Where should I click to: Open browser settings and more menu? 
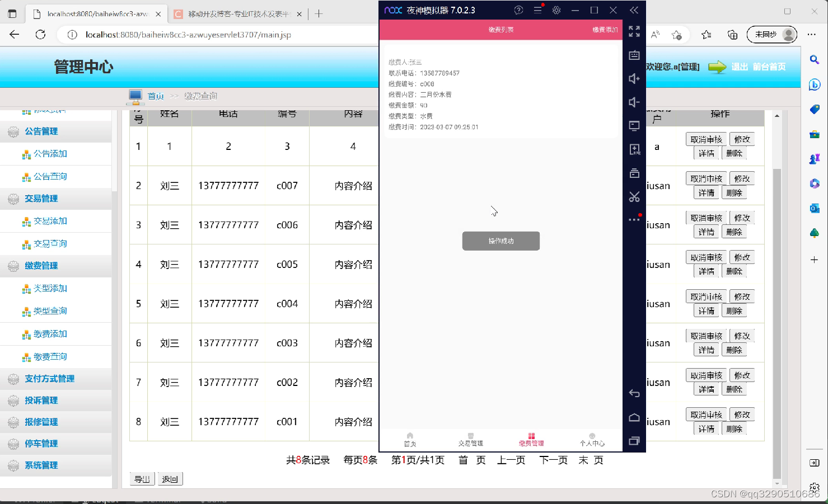click(811, 35)
